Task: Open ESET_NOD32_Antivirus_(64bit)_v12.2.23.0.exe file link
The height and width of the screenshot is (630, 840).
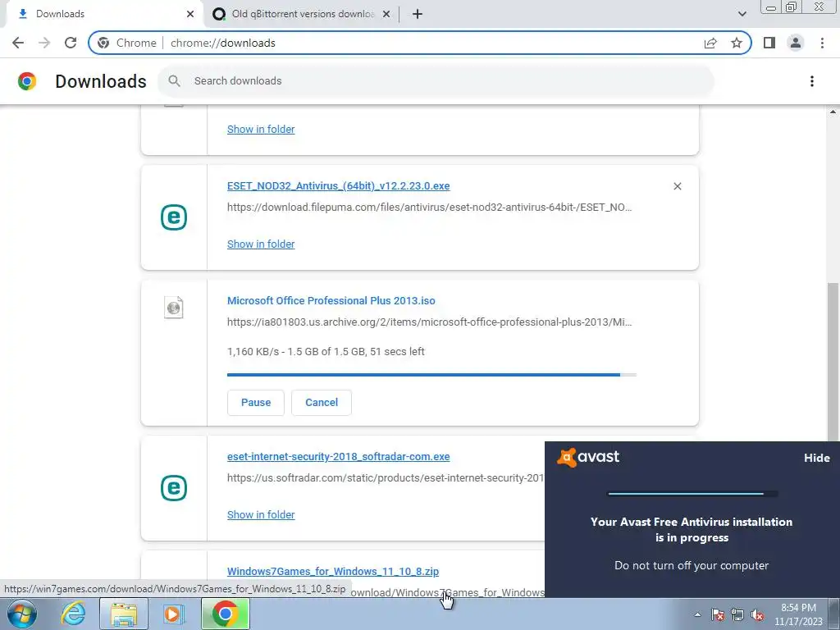Action: tap(338, 186)
